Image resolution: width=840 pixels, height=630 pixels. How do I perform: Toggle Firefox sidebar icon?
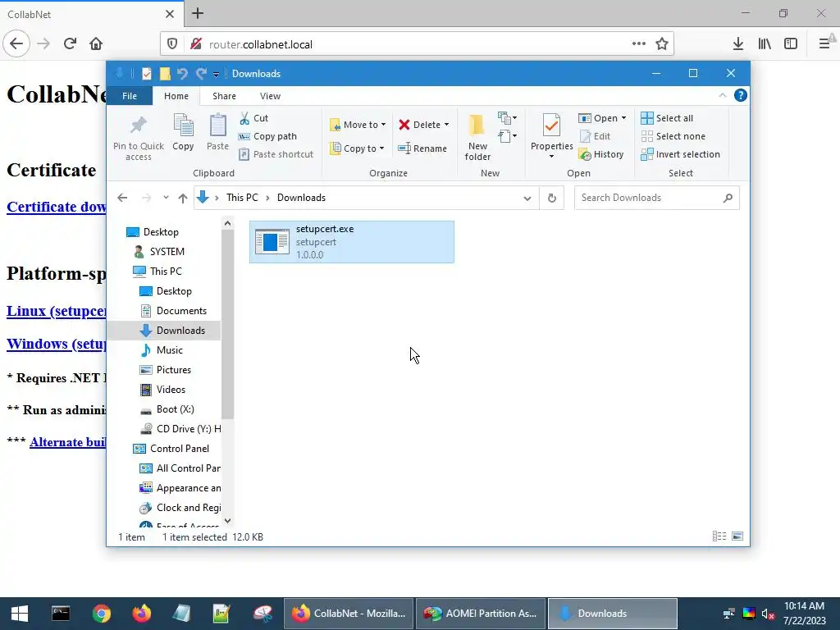coord(791,44)
